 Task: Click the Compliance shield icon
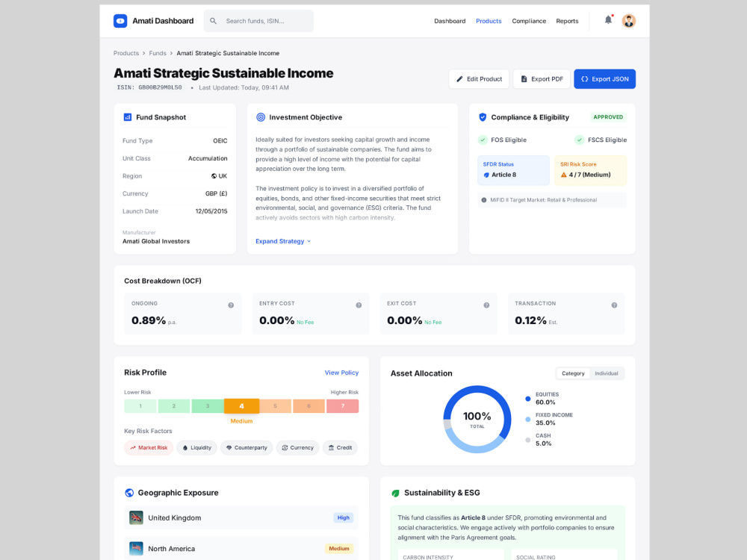pos(483,117)
